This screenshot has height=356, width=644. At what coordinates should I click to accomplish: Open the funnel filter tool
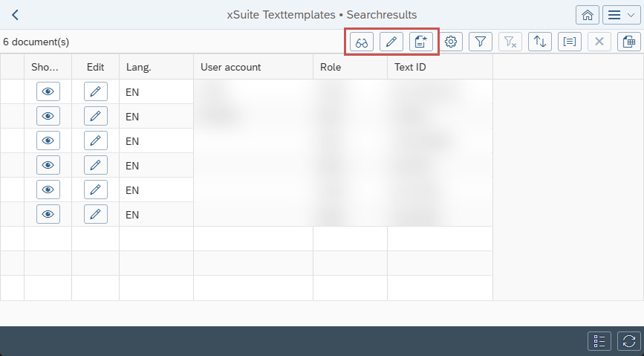[x=481, y=42]
